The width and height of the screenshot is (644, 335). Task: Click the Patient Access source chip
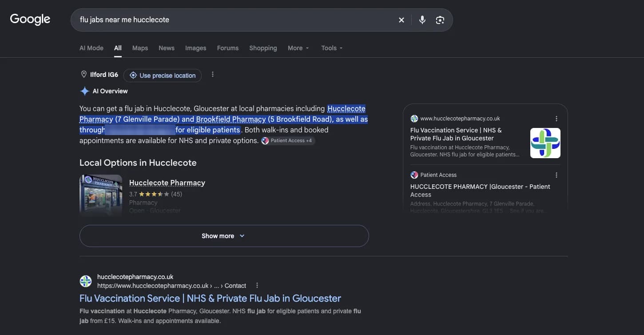click(x=288, y=140)
